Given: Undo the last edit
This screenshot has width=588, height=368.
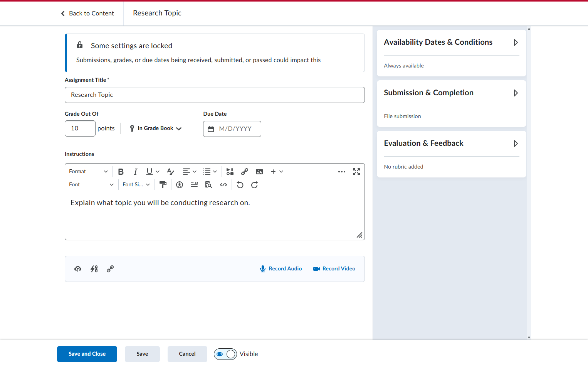Looking at the screenshot, I should click(240, 185).
